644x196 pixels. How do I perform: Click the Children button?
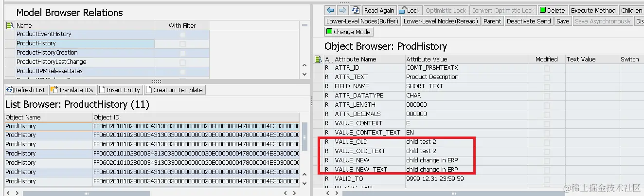coord(631,10)
